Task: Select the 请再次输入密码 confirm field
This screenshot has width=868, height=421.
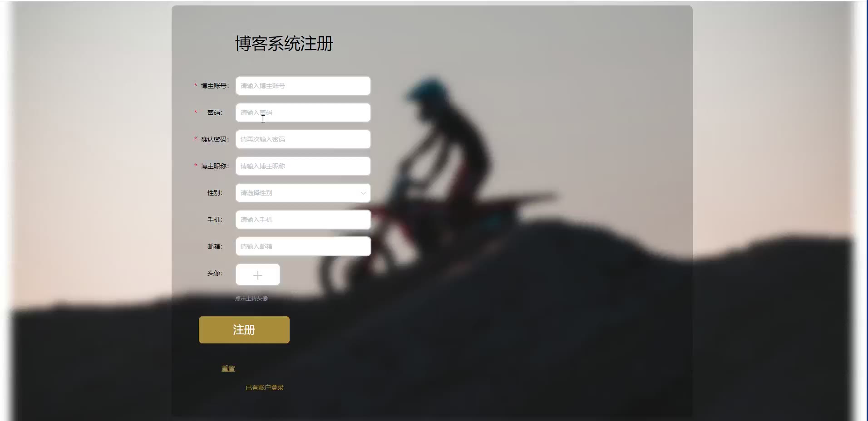Action: 303,139
